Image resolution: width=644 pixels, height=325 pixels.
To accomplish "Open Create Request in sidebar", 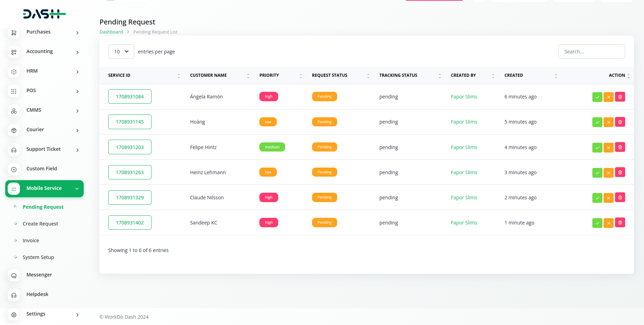I will pyautogui.click(x=40, y=224).
